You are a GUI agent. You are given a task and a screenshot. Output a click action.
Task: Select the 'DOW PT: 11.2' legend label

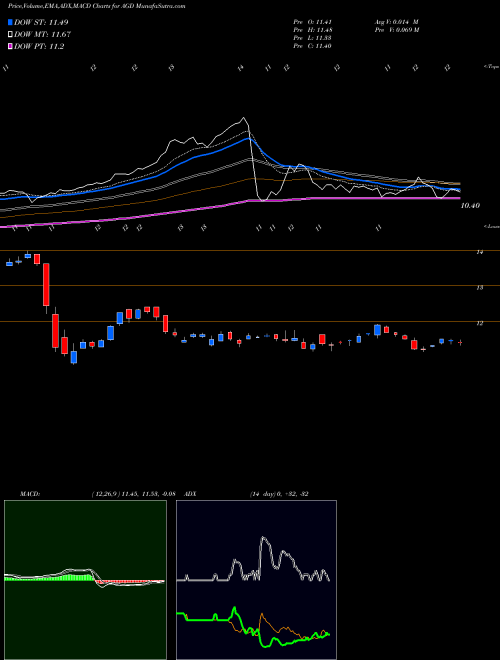tap(39, 47)
